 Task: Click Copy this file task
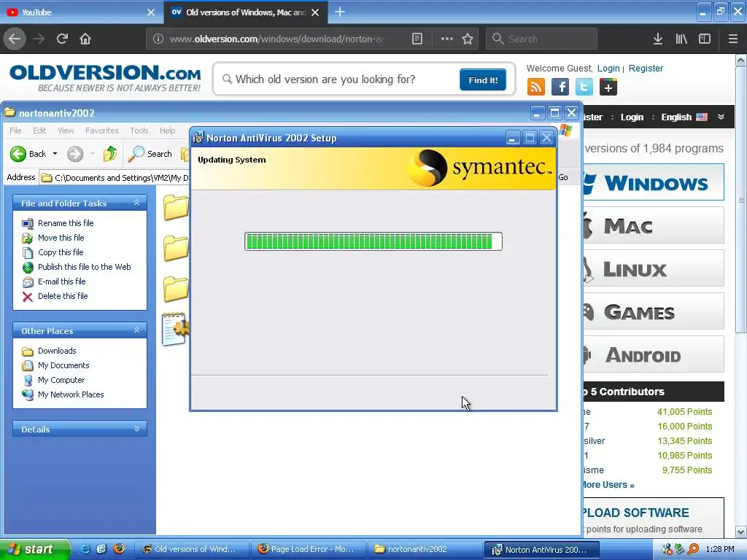click(x=61, y=252)
